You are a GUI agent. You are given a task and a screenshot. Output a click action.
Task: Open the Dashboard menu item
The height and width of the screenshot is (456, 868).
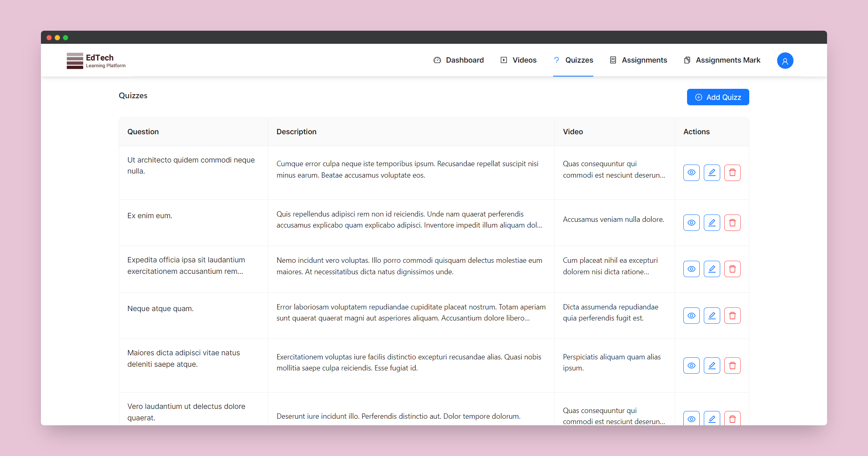coord(459,60)
